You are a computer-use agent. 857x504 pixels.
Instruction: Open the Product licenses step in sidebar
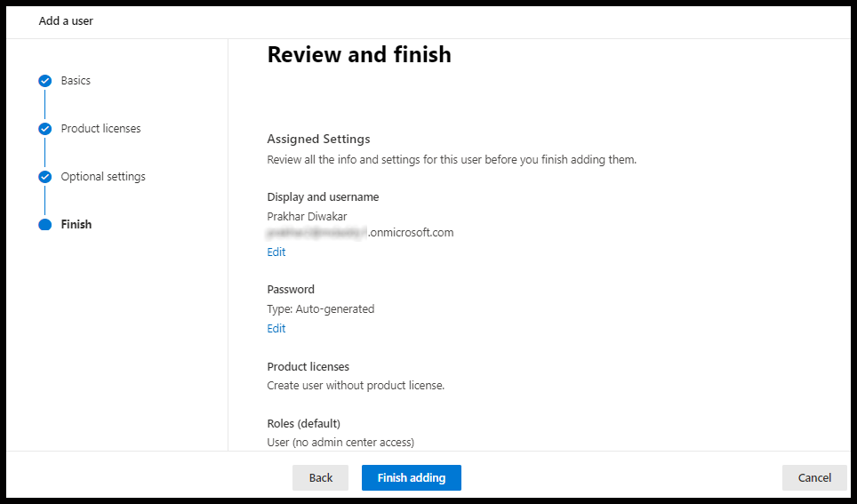(100, 129)
